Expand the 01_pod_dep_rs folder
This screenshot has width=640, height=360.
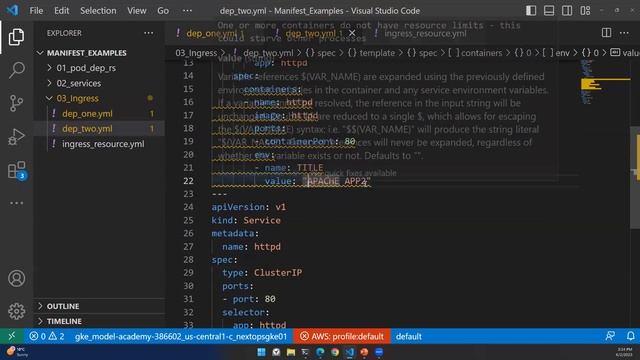pyautogui.click(x=86, y=68)
